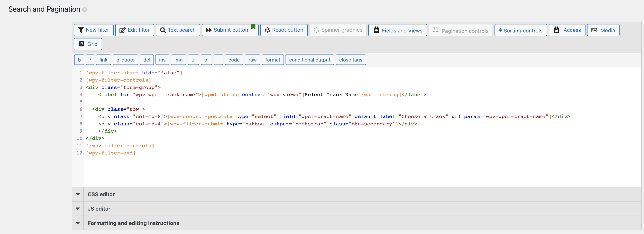
Task: Insert italic tag with i button
Action: click(x=90, y=60)
